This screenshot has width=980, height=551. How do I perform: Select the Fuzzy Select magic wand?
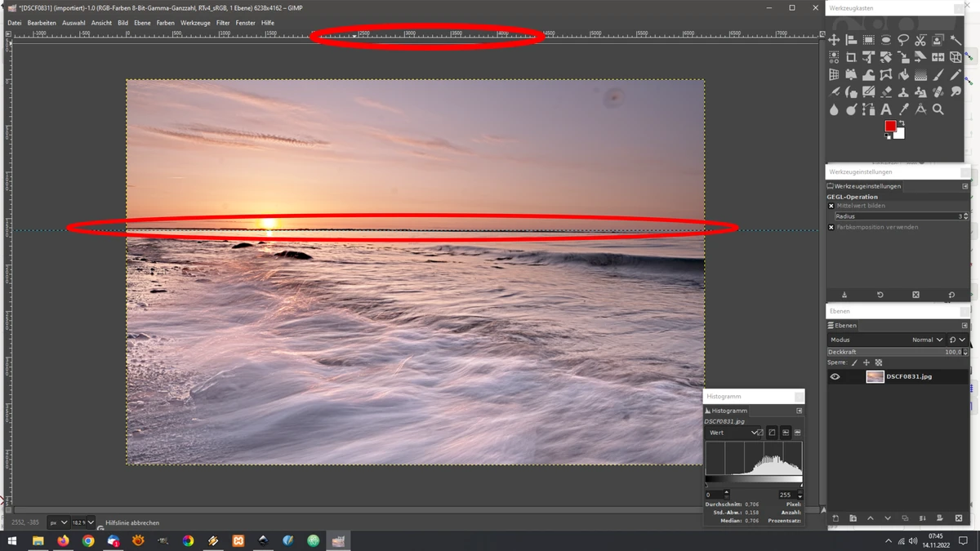[956, 39]
